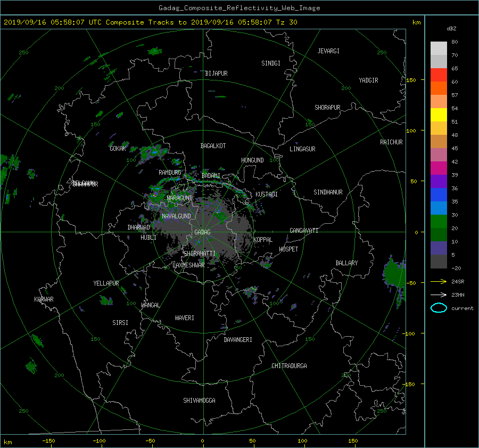Click the JEVARGI city label
The width and height of the screenshot is (479, 448).
(x=328, y=51)
